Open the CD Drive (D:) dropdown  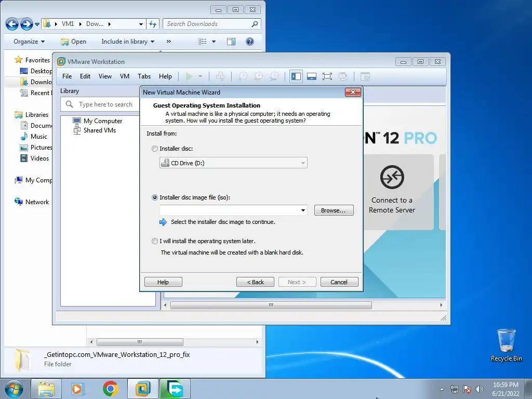pyautogui.click(x=233, y=163)
